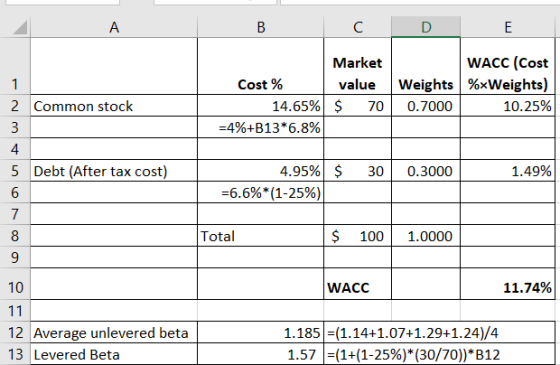The width and height of the screenshot is (560, 365).
Task: Click the 1.57 levered beta cell
Action: click(x=260, y=354)
